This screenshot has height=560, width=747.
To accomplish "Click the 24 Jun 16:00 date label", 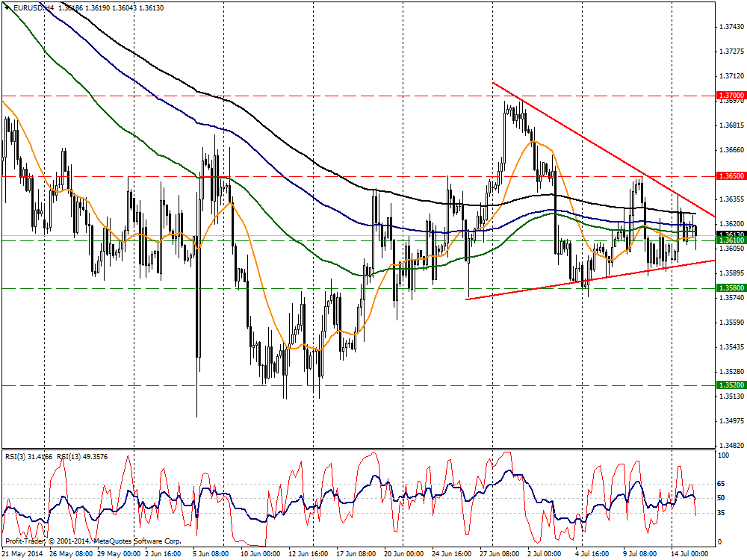I will click(452, 554).
